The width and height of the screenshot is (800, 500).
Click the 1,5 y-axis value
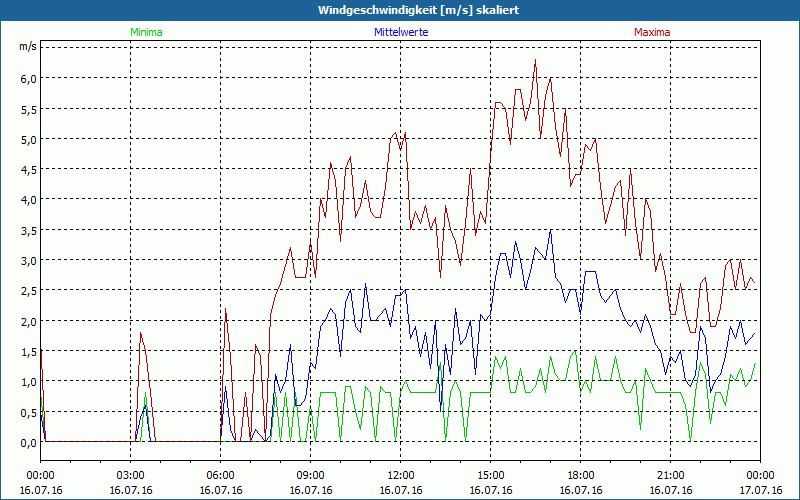(x=29, y=352)
